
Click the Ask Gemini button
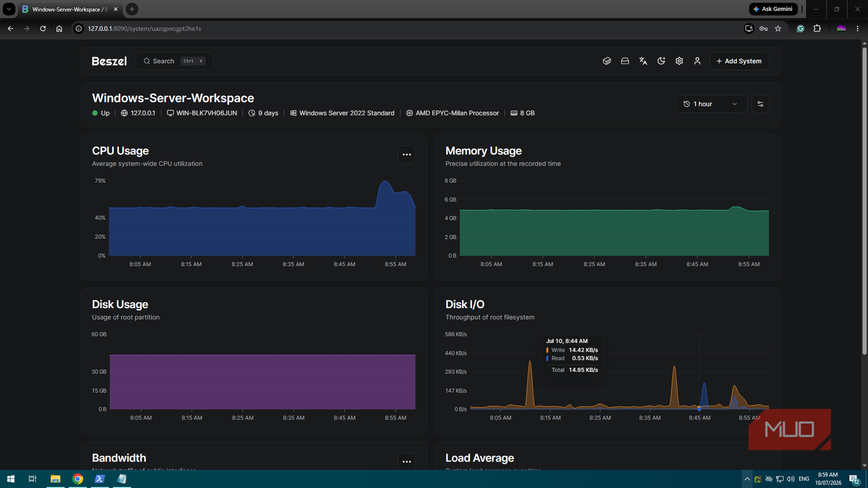click(x=773, y=9)
